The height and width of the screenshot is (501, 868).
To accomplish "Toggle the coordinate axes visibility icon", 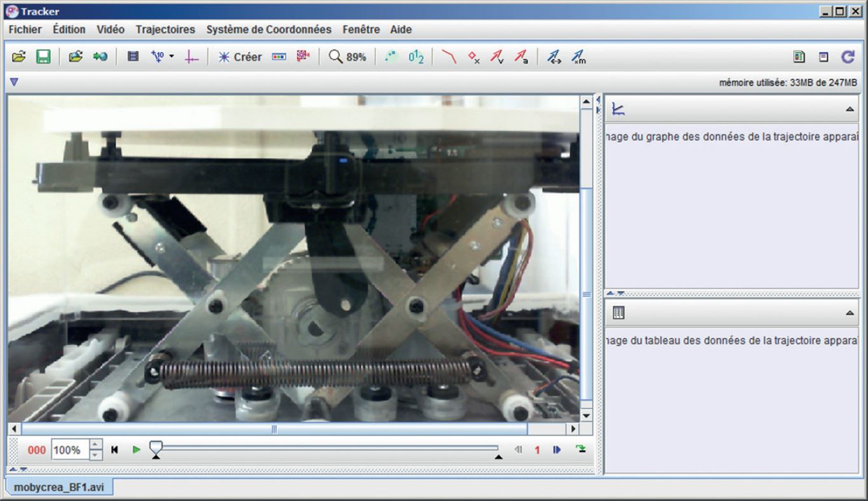I will click(191, 57).
